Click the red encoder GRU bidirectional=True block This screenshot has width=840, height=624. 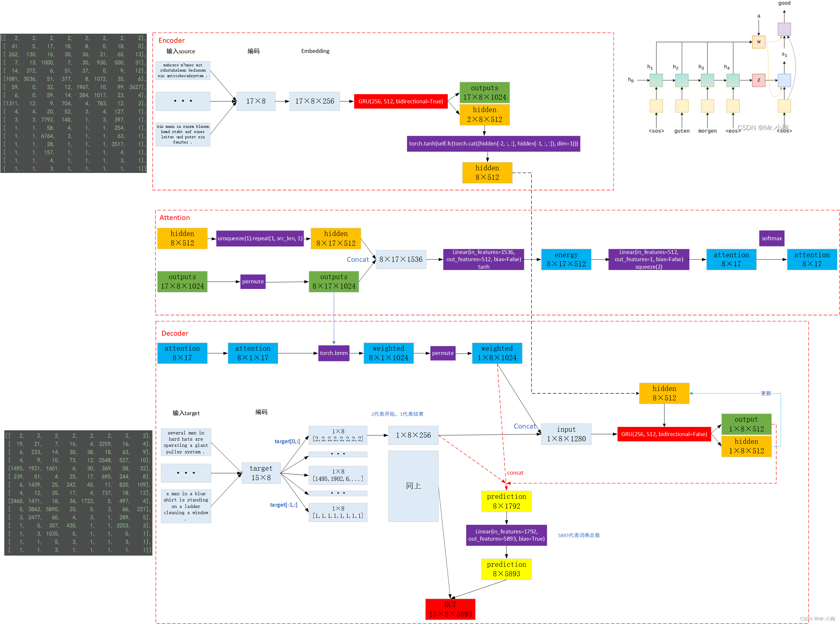tap(400, 101)
